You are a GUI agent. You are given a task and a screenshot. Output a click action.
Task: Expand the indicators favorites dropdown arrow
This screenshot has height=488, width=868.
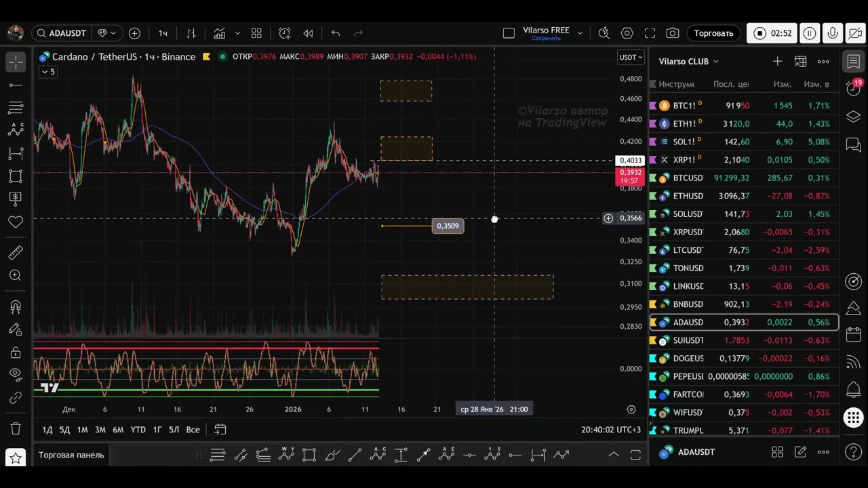pyautogui.click(x=237, y=33)
